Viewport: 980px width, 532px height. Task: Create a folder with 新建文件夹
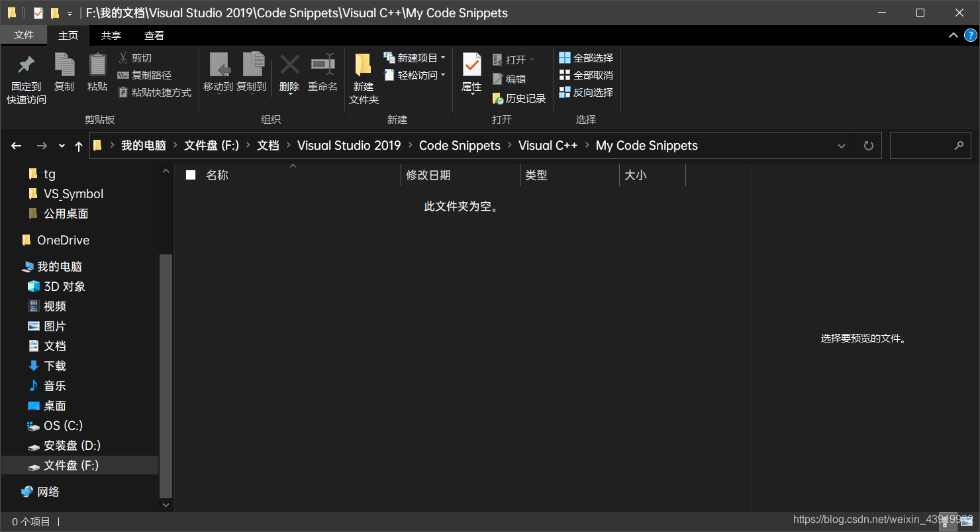364,78
